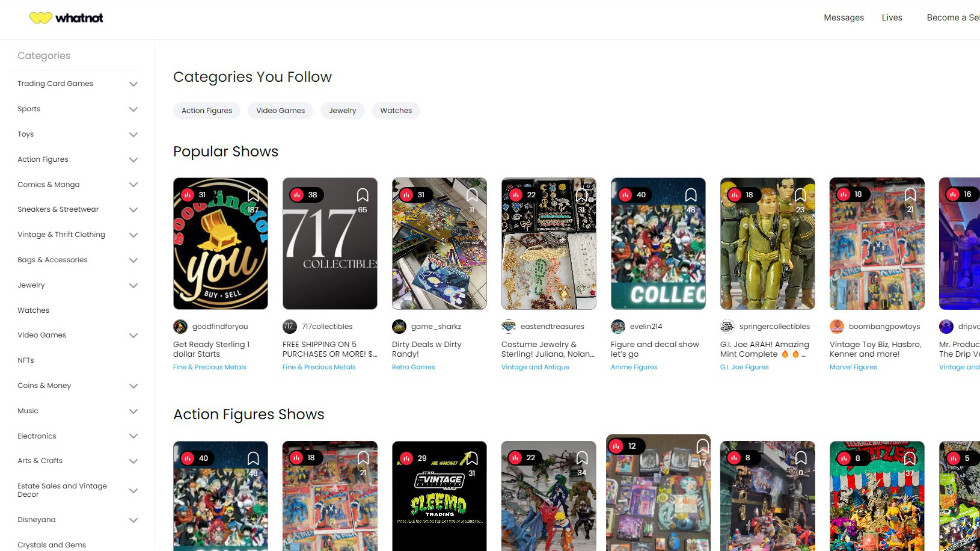Click the eastendtreasures avatar icon
This screenshot has width=980, height=551.
tap(509, 327)
